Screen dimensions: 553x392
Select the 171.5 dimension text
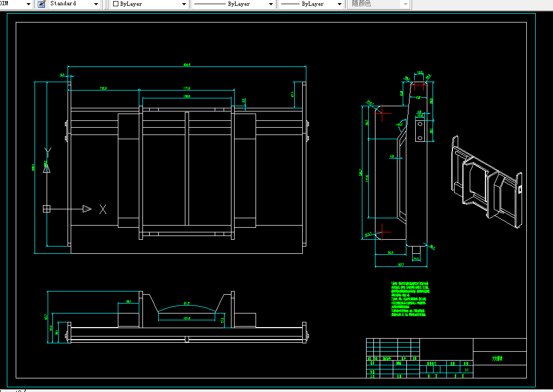186,88
